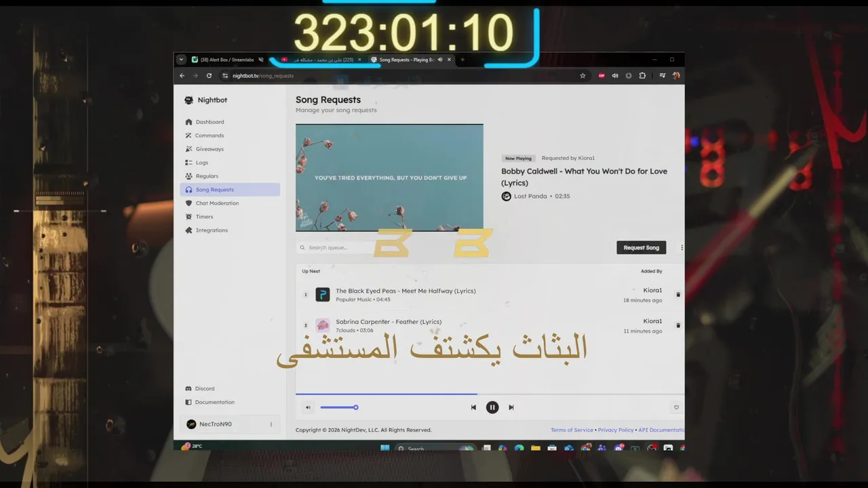Mute the song player volume
The image size is (868, 488).
[x=308, y=407]
